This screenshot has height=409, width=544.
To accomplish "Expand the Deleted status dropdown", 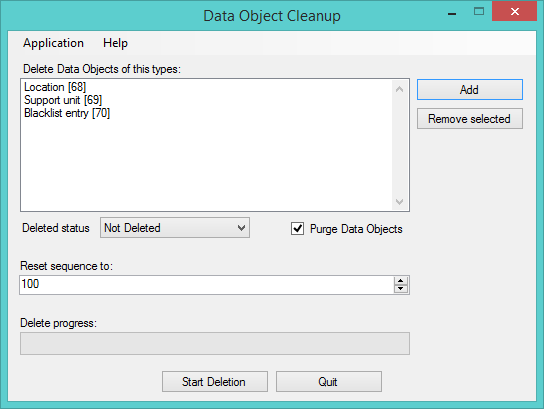I will click(241, 228).
